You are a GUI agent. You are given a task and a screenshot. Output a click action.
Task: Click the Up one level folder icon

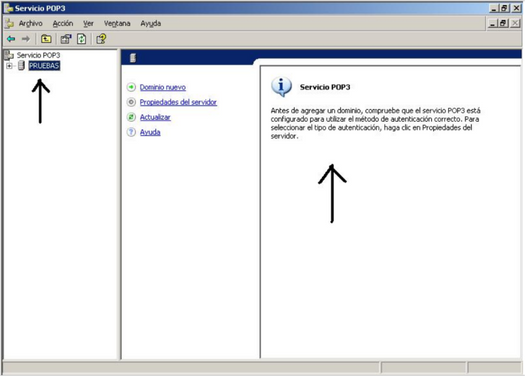click(46, 39)
